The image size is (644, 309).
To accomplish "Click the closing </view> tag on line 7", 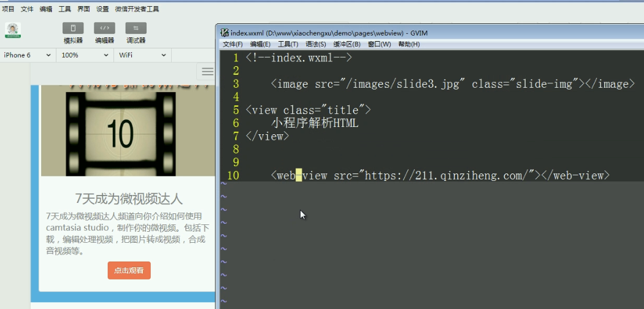I will tap(267, 136).
